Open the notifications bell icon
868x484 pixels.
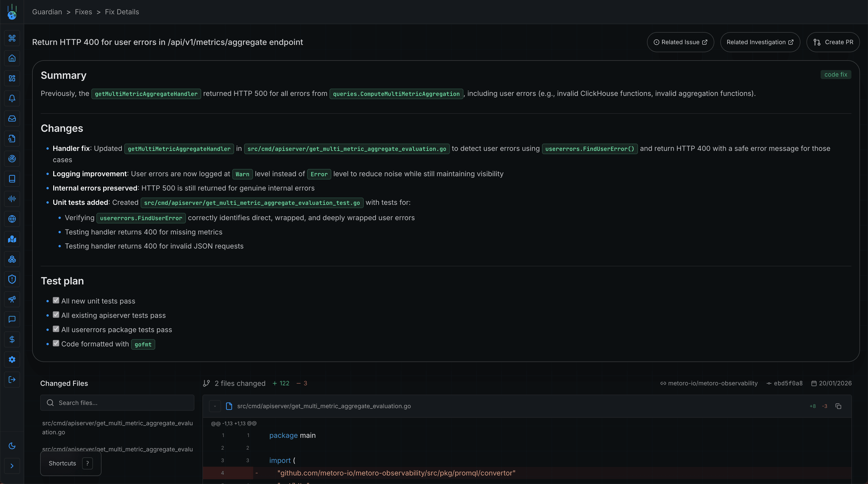[x=12, y=98]
